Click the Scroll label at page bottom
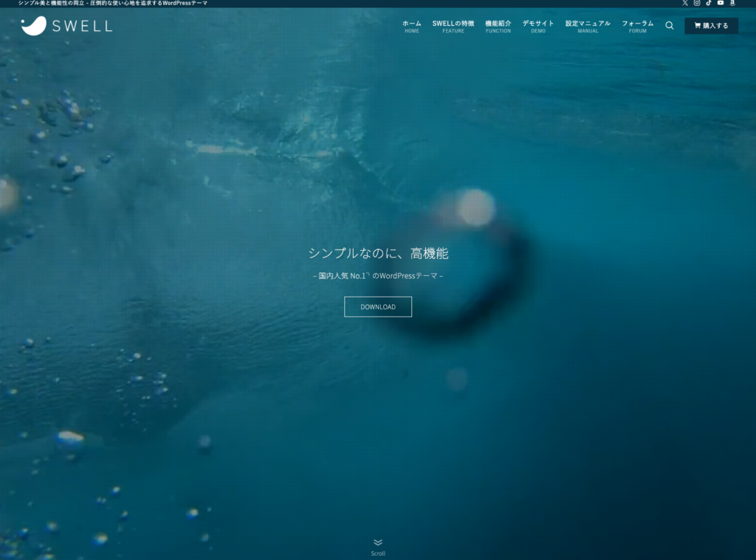The image size is (756, 560). tap(378, 553)
